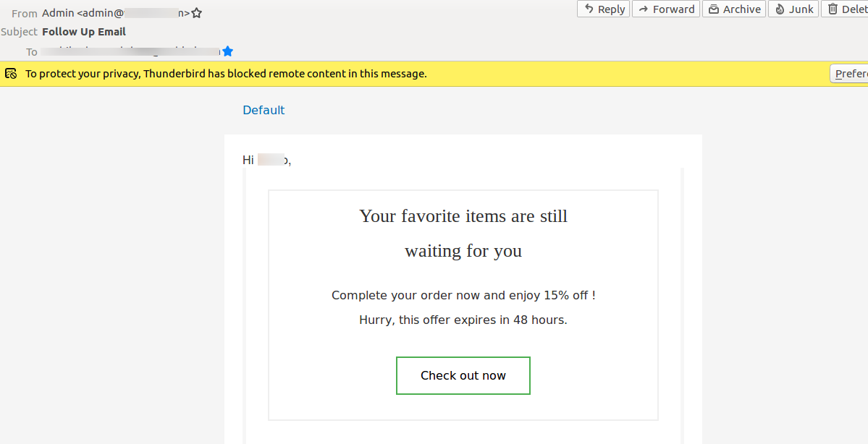The height and width of the screenshot is (444, 868).
Task: Click the recipient address in the To field
Action: (x=130, y=51)
